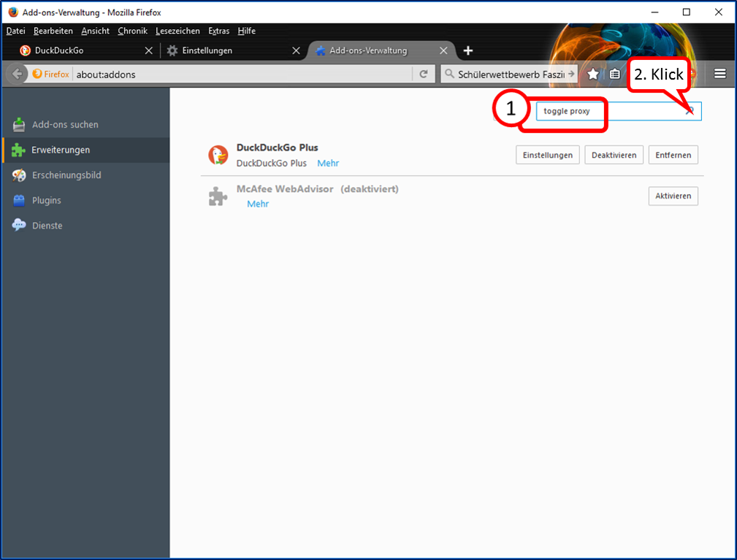Close the Einstellungen tab
The width and height of the screenshot is (737, 560).
(x=296, y=50)
